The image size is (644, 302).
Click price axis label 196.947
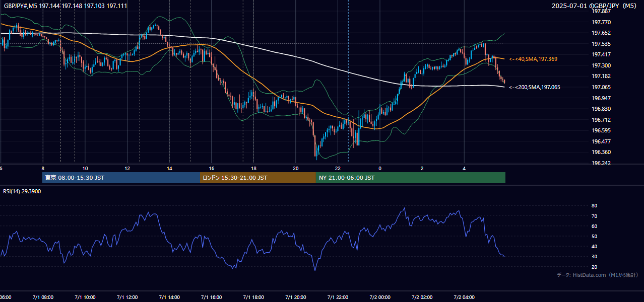(601, 98)
